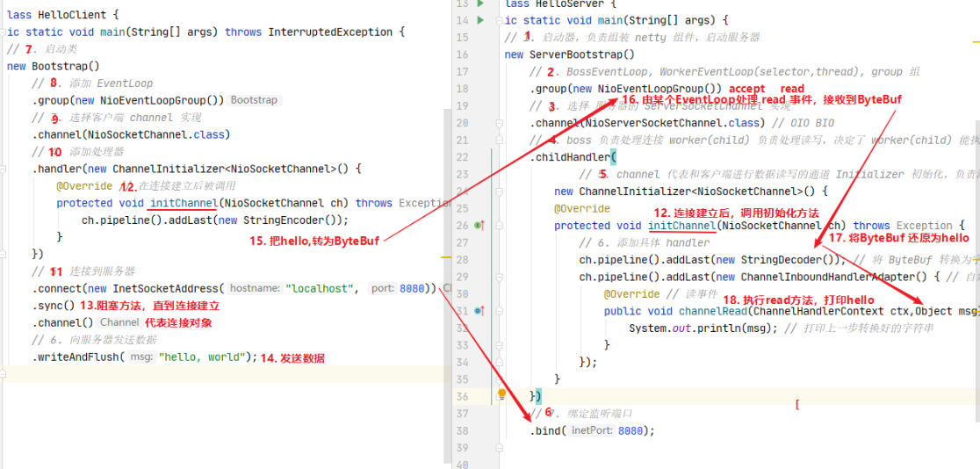Click the hostname: parameter hint

255,288
